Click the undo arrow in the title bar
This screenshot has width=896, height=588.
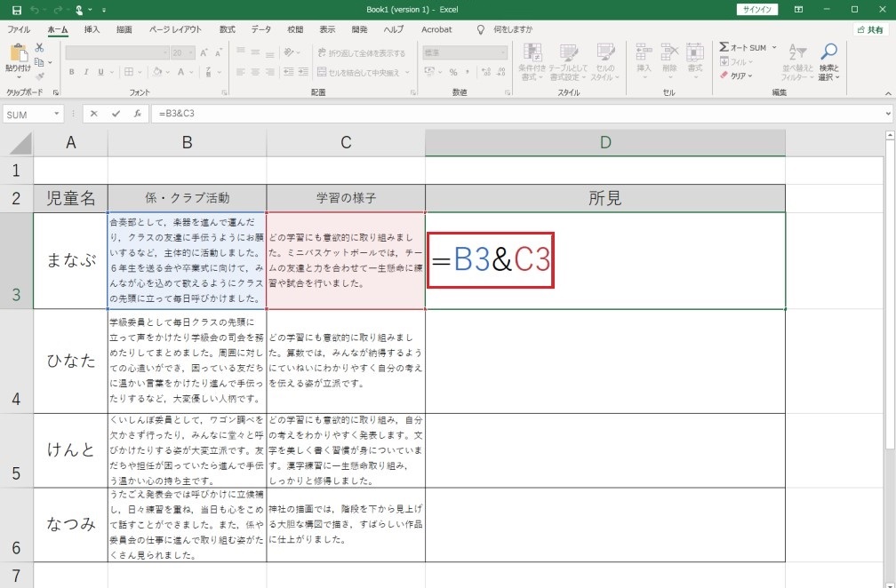pos(35,10)
